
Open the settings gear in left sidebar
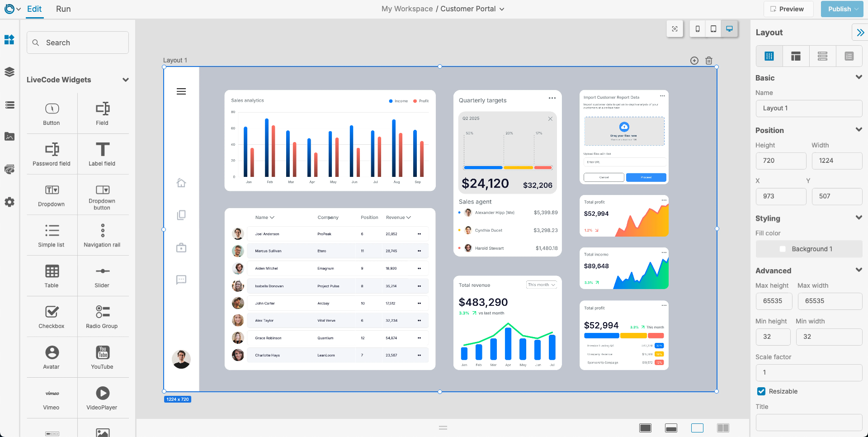[x=9, y=202]
